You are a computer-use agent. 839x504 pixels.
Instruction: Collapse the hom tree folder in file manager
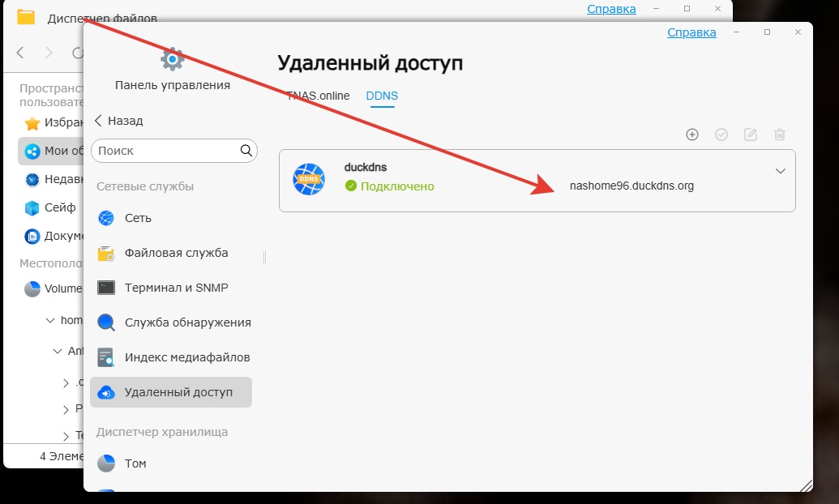[x=50, y=321]
